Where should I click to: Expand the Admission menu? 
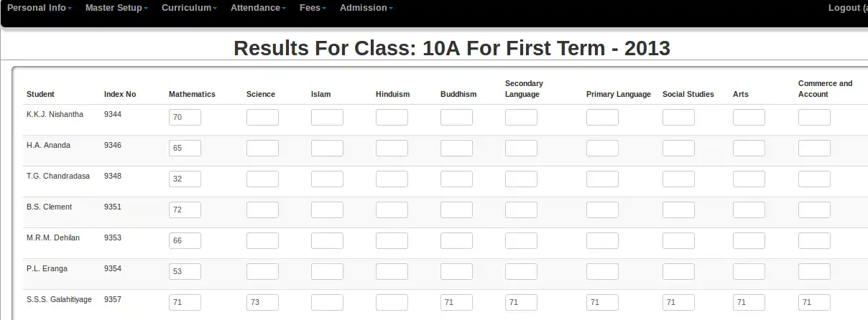click(366, 8)
